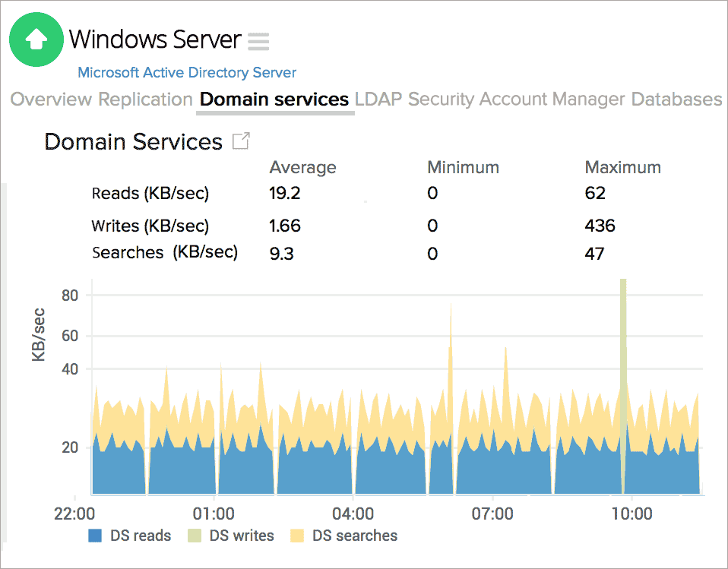
Task: Open the Replication tab
Action: tap(144, 99)
